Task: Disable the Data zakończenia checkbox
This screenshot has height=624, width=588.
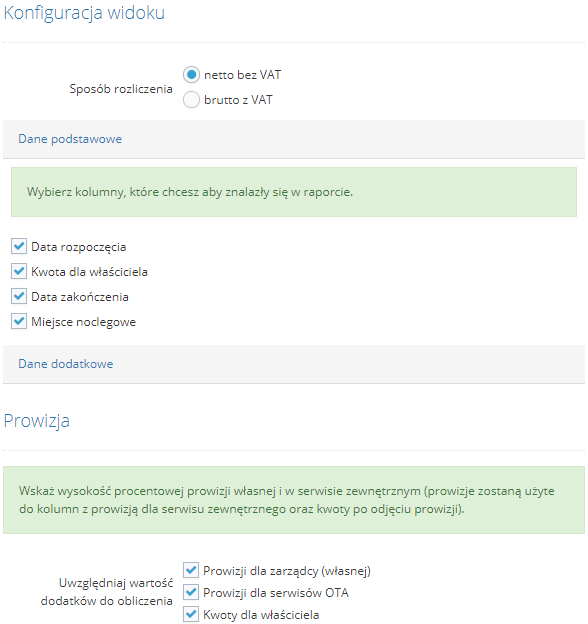Action: (x=19, y=296)
